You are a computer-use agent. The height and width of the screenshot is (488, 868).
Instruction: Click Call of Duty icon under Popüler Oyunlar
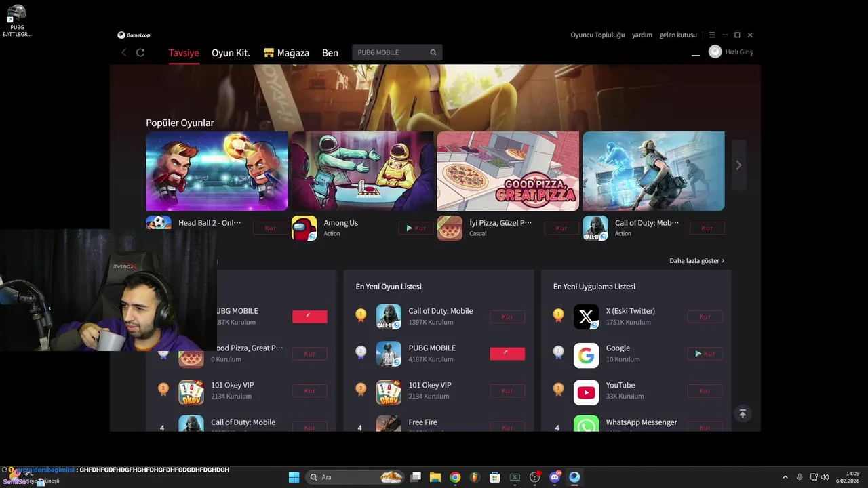point(595,228)
